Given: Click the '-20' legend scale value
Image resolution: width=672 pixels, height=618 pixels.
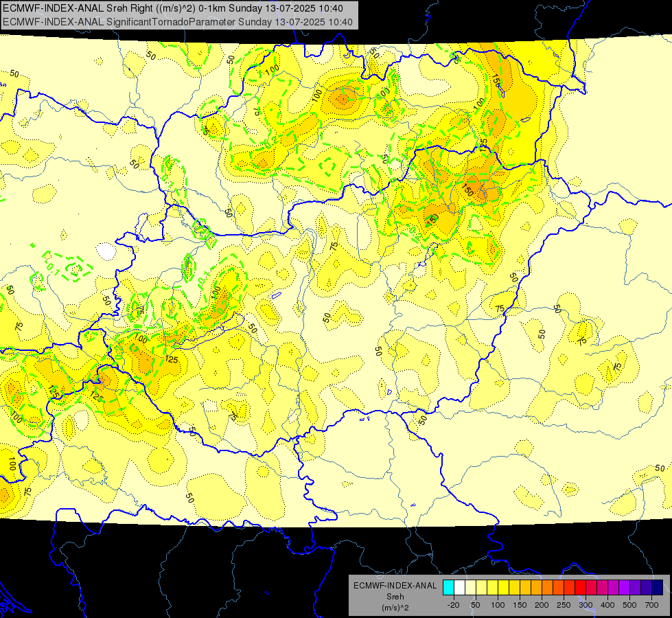Looking at the screenshot, I should (454, 605).
